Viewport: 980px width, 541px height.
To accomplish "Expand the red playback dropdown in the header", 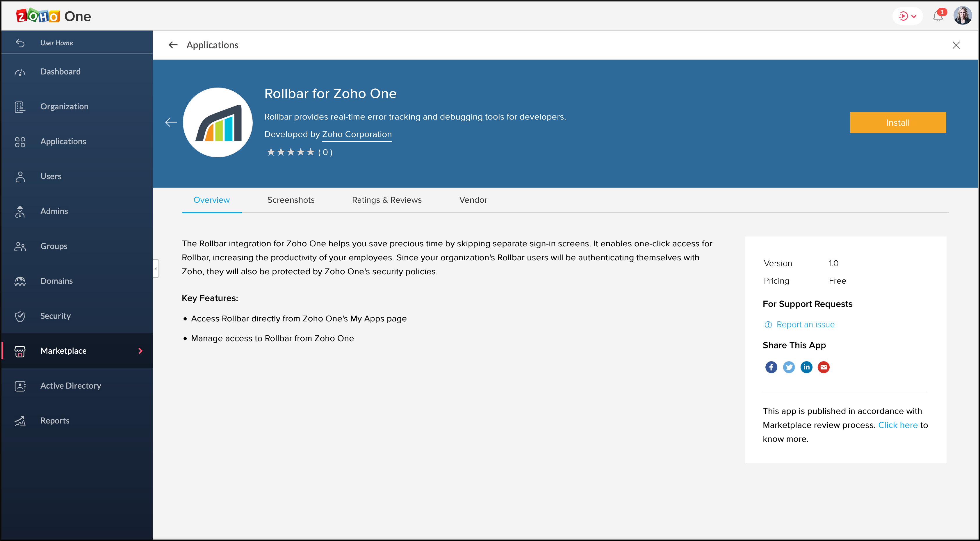I will pos(908,16).
